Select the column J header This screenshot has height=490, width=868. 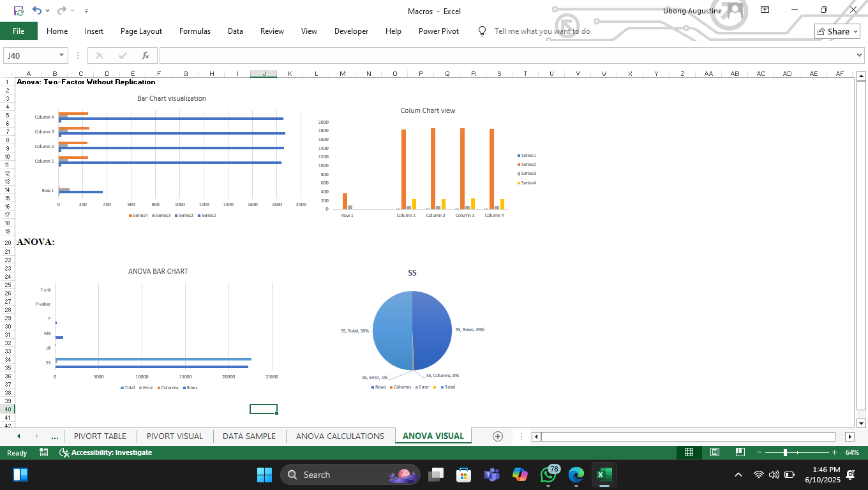[x=264, y=73]
